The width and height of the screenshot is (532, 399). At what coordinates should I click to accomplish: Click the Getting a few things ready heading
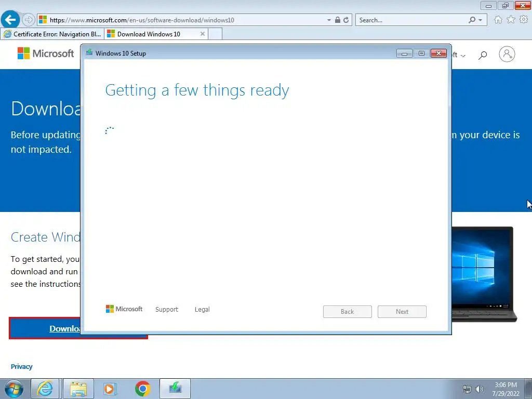point(197,90)
